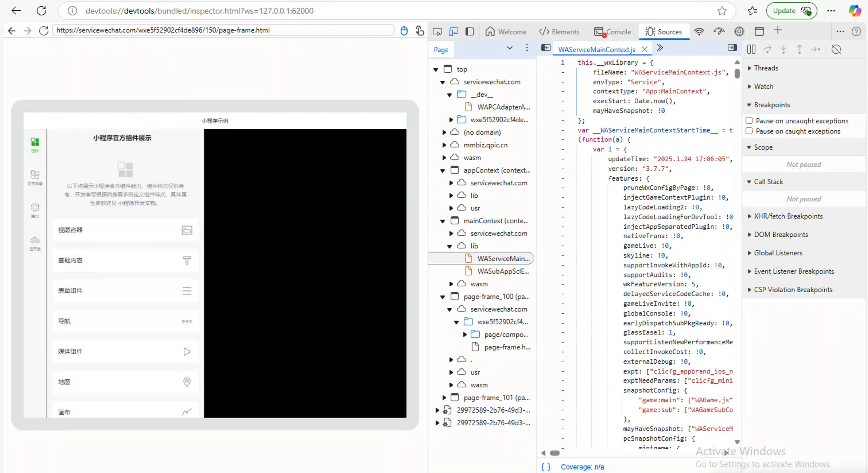The image size is (868, 473).
Task: Click the deactivate breakpoints icon
Action: coord(837,49)
